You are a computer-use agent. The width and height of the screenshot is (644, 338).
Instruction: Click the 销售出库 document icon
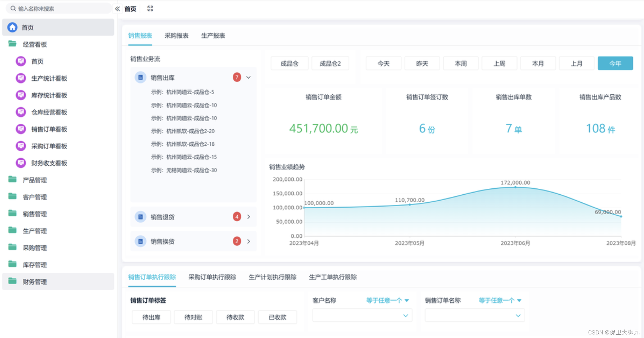pos(140,77)
